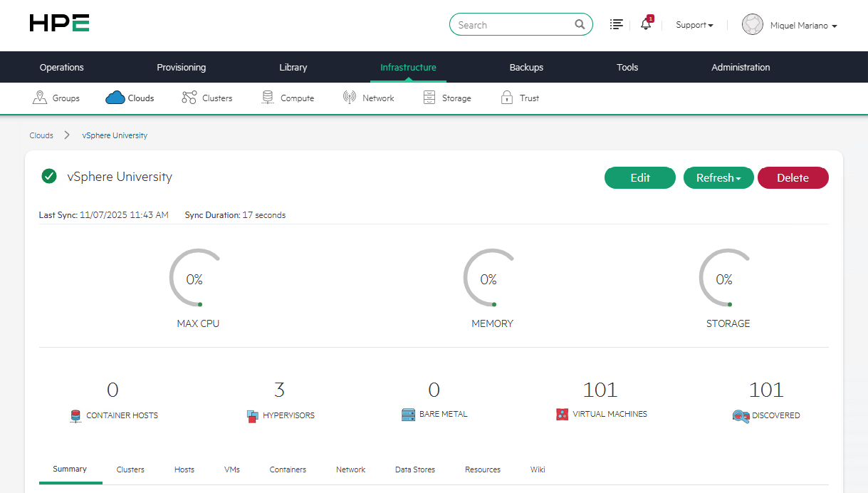Screen dimensions: 868x493
Task: Click the Clouds cloud icon
Action: [x=115, y=98]
